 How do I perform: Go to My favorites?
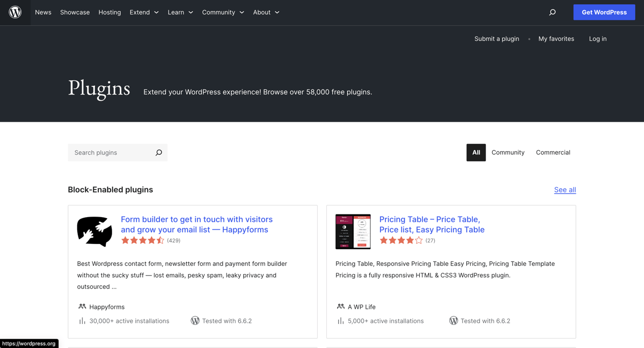point(556,39)
